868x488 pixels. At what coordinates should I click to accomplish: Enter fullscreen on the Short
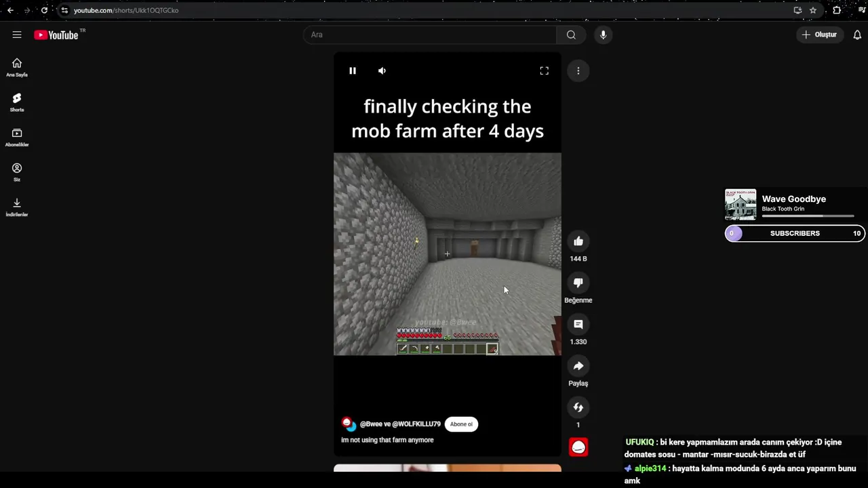click(544, 70)
